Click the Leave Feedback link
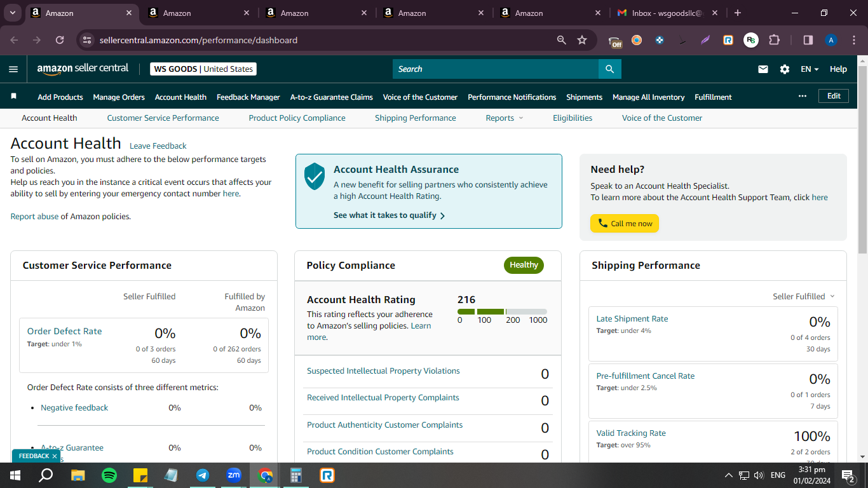868x488 pixels. pos(158,146)
